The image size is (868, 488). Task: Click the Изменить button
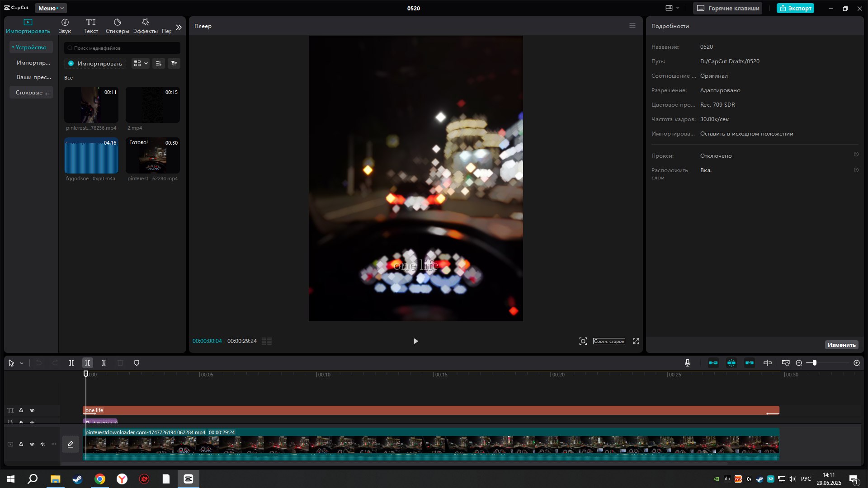tap(841, 345)
